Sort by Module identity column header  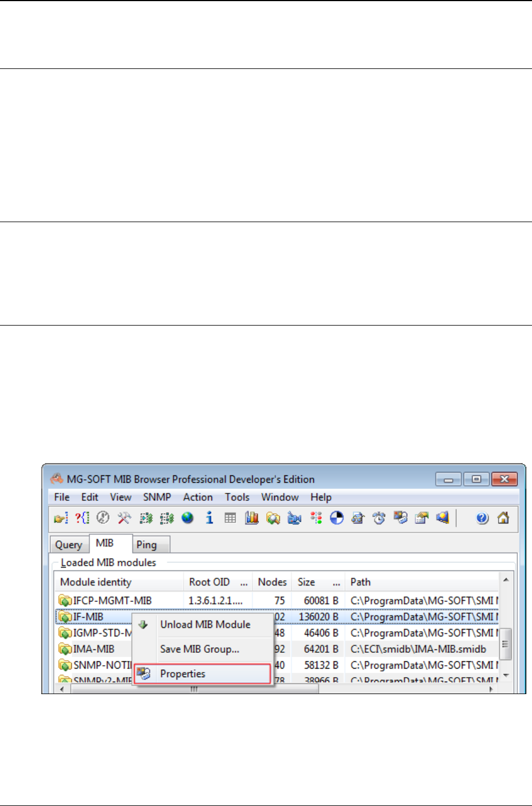click(x=119, y=582)
